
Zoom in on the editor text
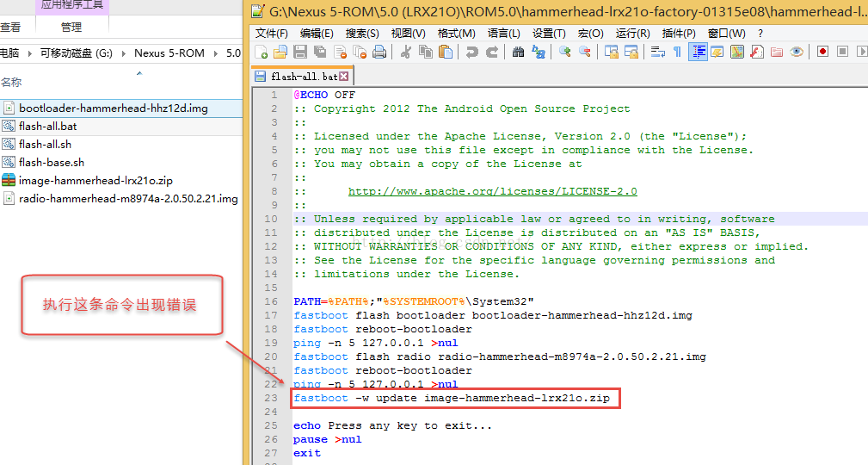click(564, 53)
